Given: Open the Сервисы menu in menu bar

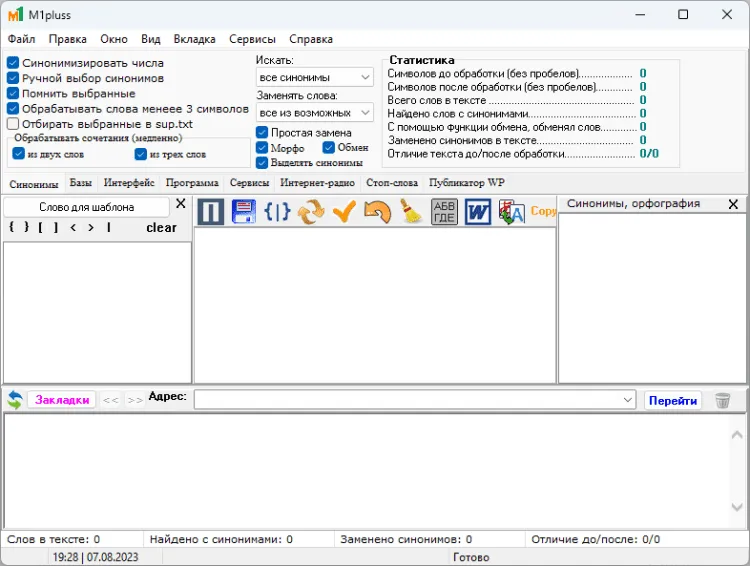Looking at the screenshot, I should (252, 39).
